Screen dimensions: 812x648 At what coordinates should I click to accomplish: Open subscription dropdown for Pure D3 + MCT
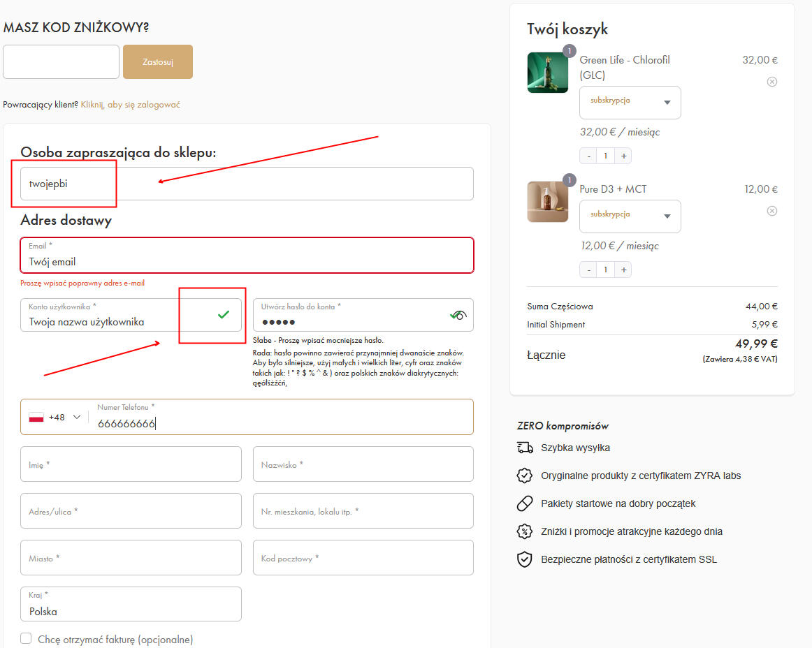[630, 216]
